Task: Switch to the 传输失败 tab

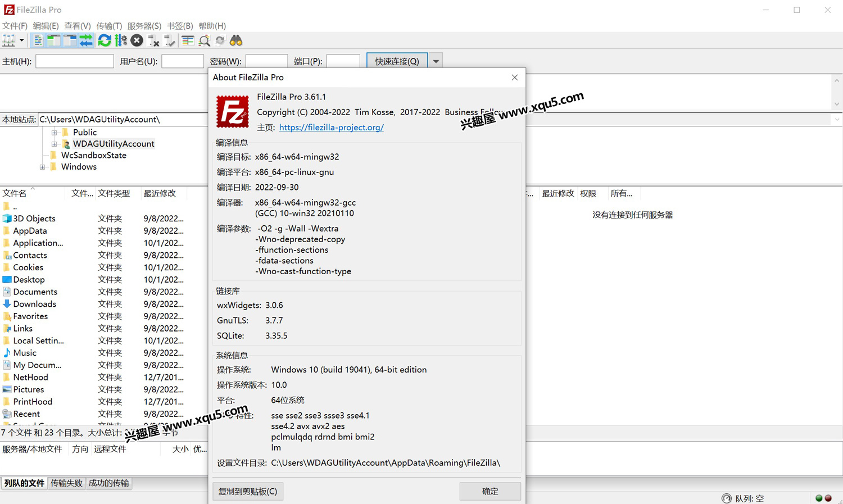Action: coord(66,483)
